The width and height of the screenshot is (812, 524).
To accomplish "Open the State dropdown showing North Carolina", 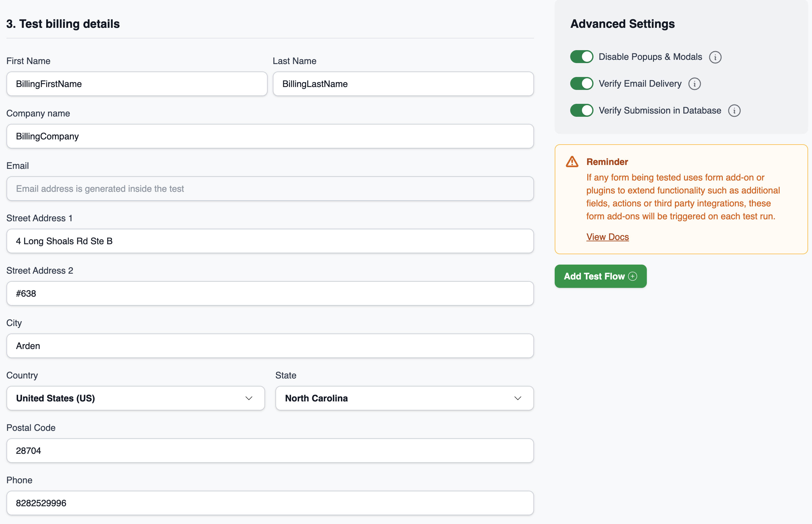I will coord(404,398).
